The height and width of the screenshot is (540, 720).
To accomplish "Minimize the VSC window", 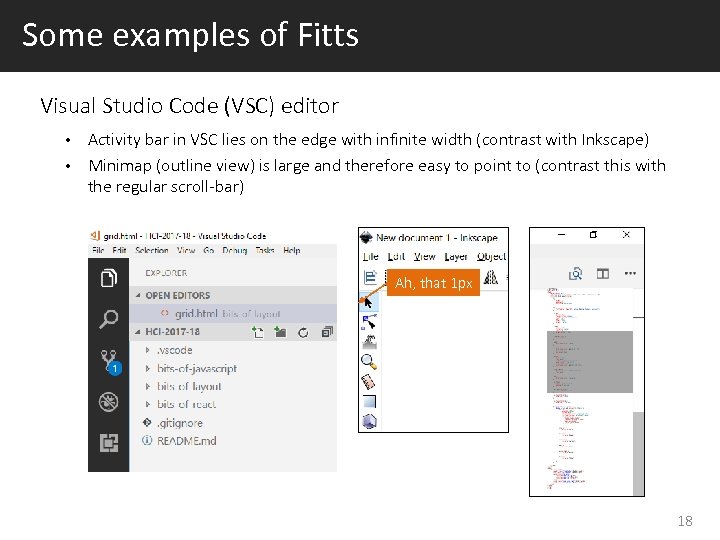I will coord(561,235).
